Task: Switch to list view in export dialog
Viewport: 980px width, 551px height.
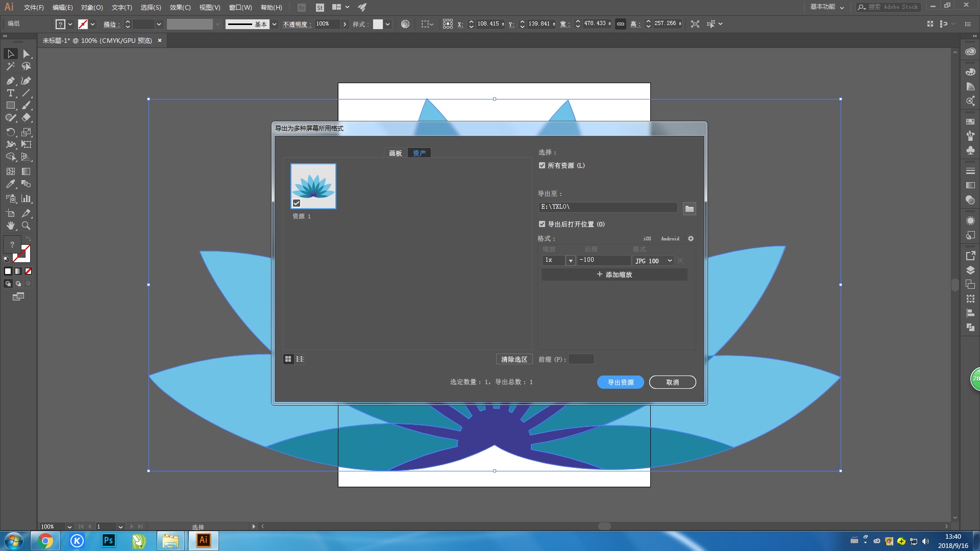Action: click(300, 359)
